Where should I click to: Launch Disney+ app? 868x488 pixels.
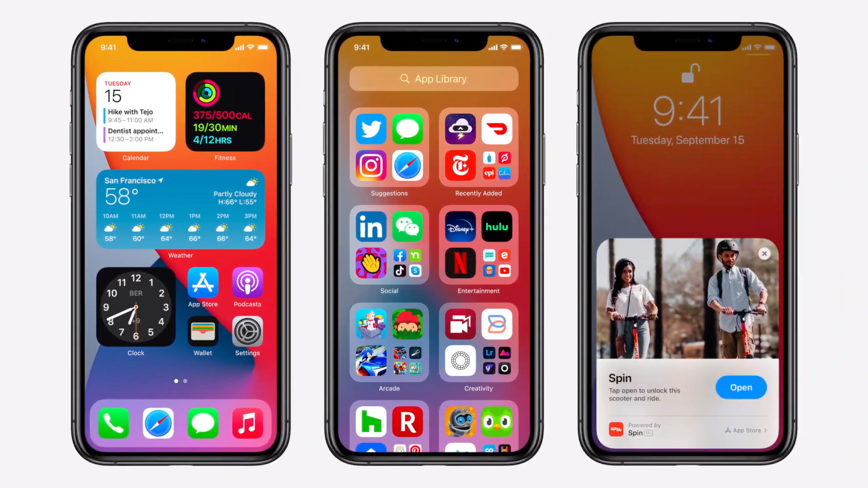click(459, 227)
